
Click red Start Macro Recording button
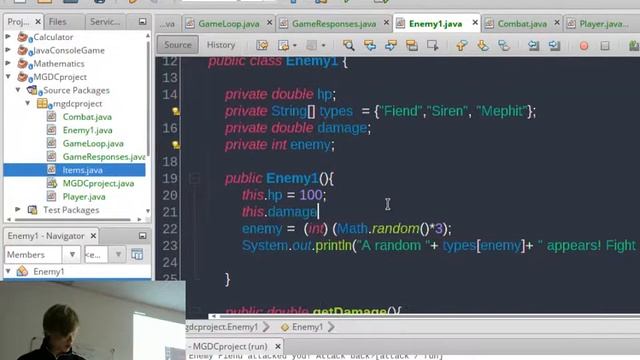tap(584, 45)
